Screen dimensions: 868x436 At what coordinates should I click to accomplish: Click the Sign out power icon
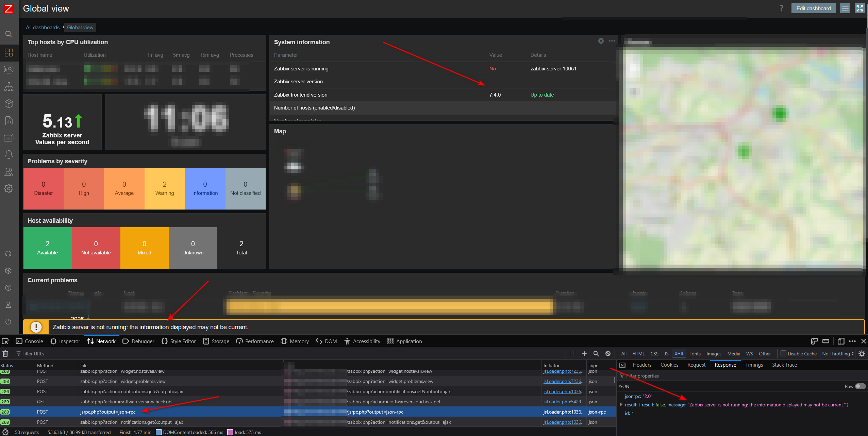tap(9, 322)
